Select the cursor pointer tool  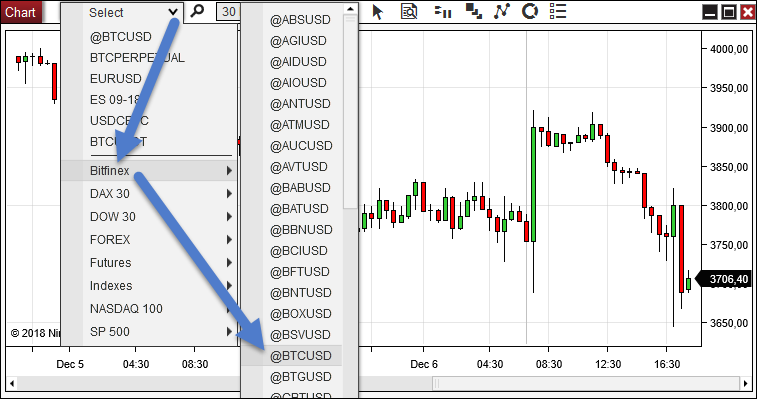(378, 12)
